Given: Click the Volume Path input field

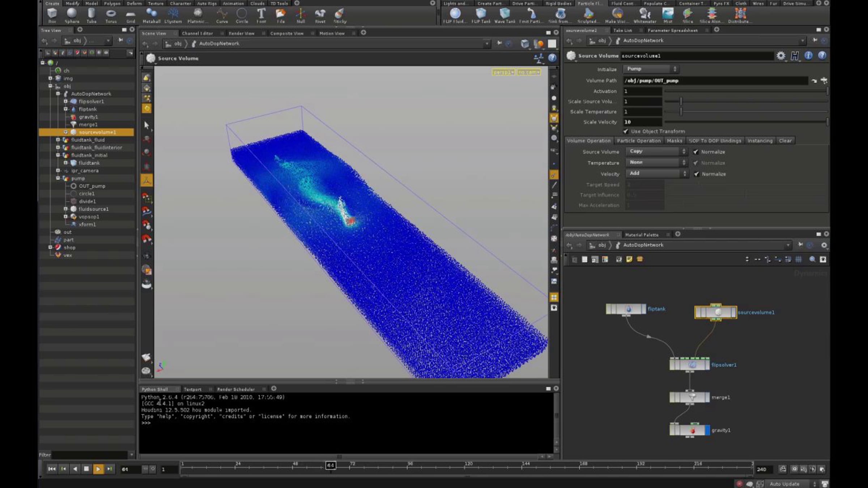Looking at the screenshot, I should click(715, 81).
